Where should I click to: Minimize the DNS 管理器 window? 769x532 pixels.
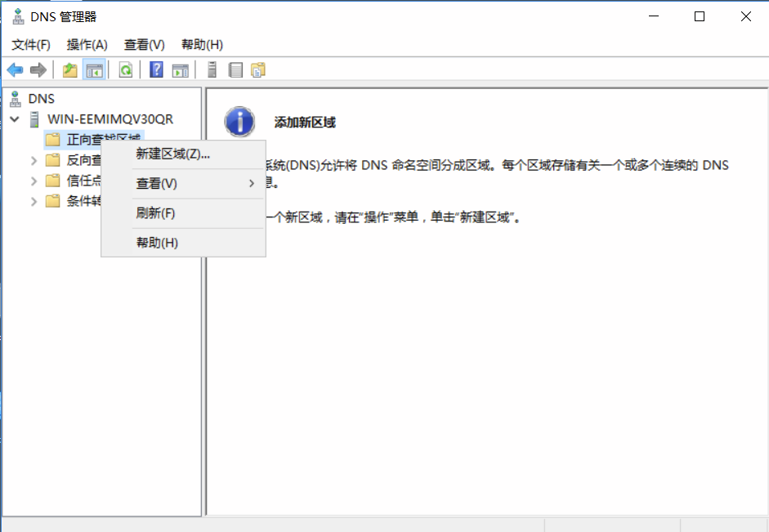coord(654,16)
